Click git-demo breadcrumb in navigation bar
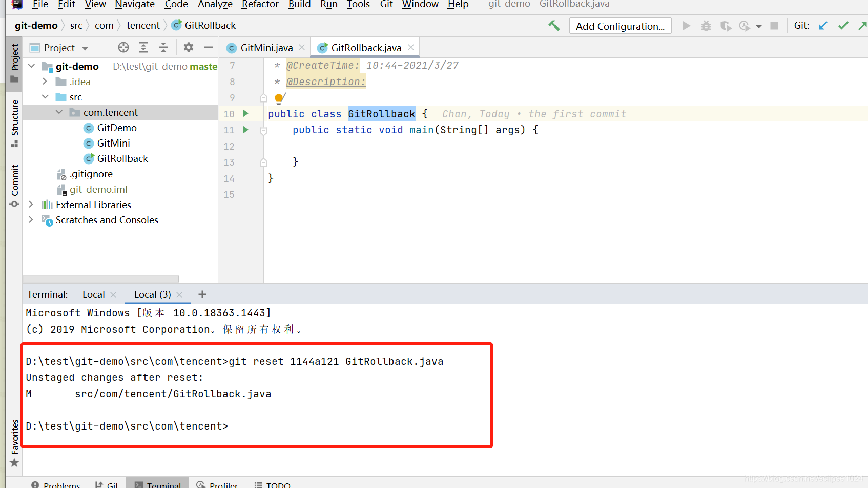The width and height of the screenshot is (868, 488). tap(36, 26)
